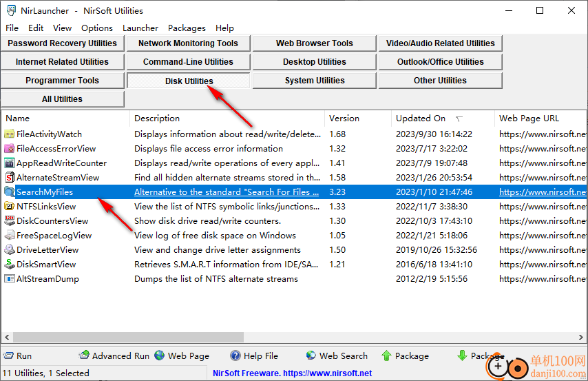Viewport: 588px width, 381px height.
Task: Sort list by the Name column header
Action: (65, 119)
